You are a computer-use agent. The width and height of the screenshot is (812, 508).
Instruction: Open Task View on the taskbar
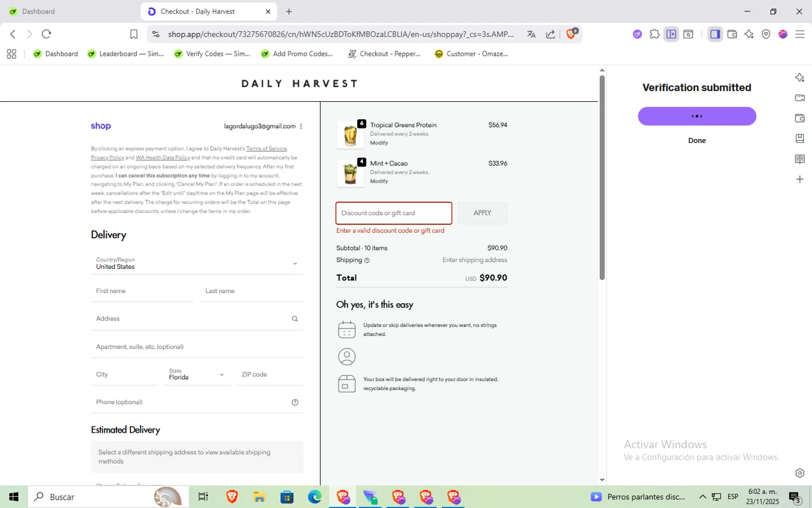pyautogui.click(x=203, y=497)
